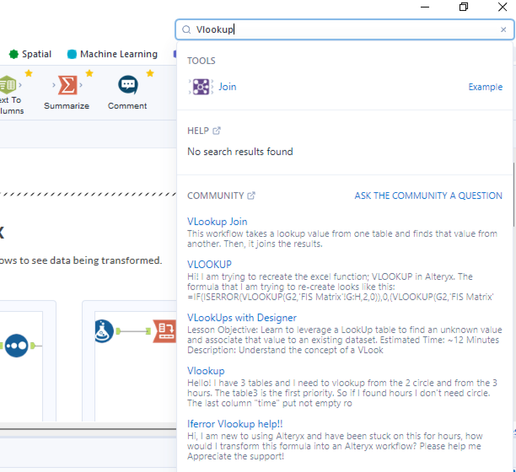Image resolution: width=516 pixels, height=472 pixels.
Task: Open the VLOOKUP community post
Action: (209, 264)
